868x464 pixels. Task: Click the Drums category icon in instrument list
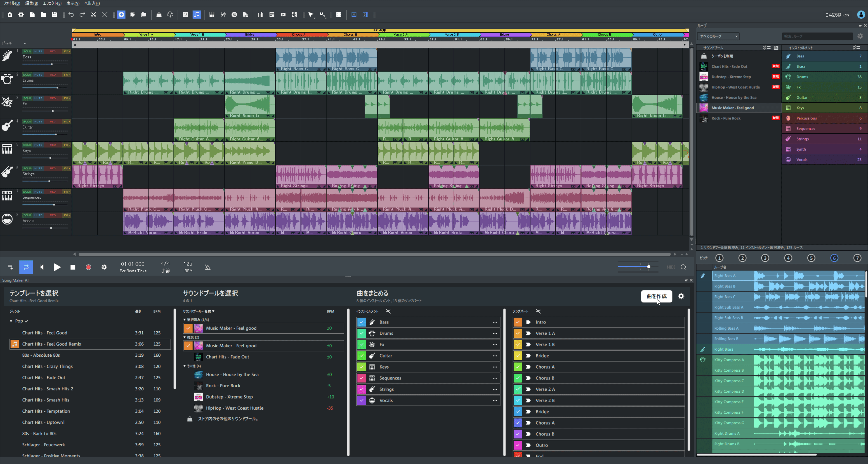[788, 76]
